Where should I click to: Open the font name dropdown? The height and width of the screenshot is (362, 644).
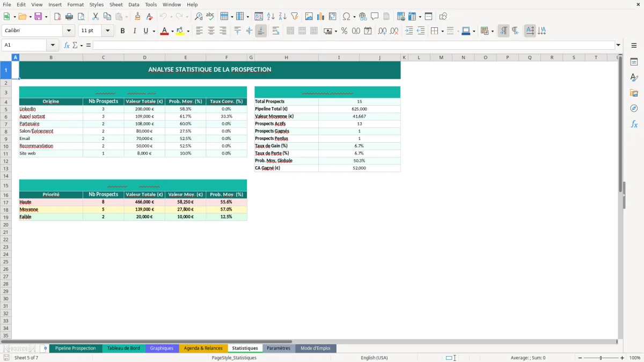click(69, 31)
